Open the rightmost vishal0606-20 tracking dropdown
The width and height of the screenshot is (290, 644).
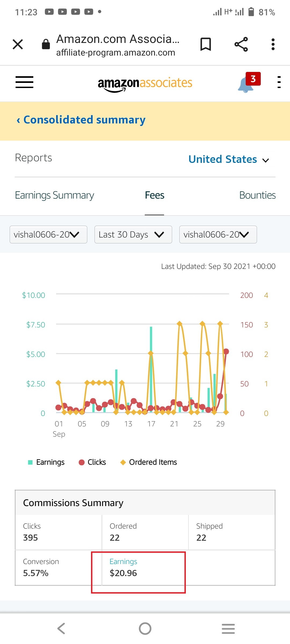pyautogui.click(x=218, y=235)
